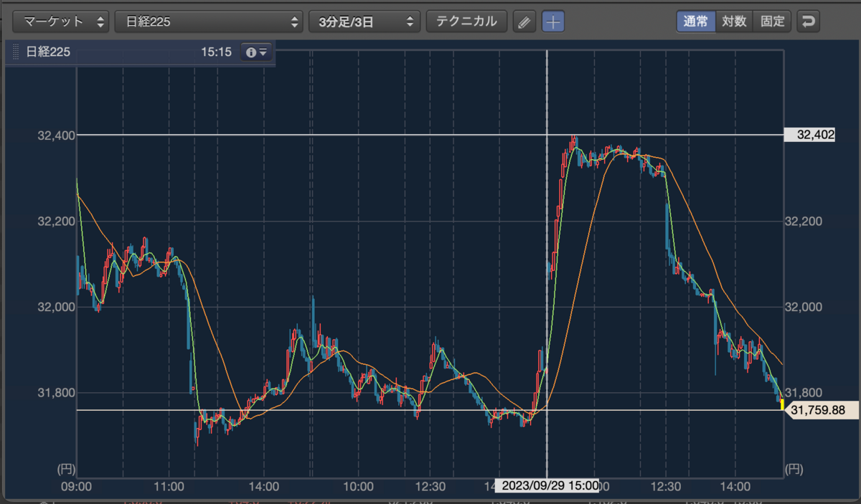Open the info dropdown in legend panel

click(x=256, y=52)
